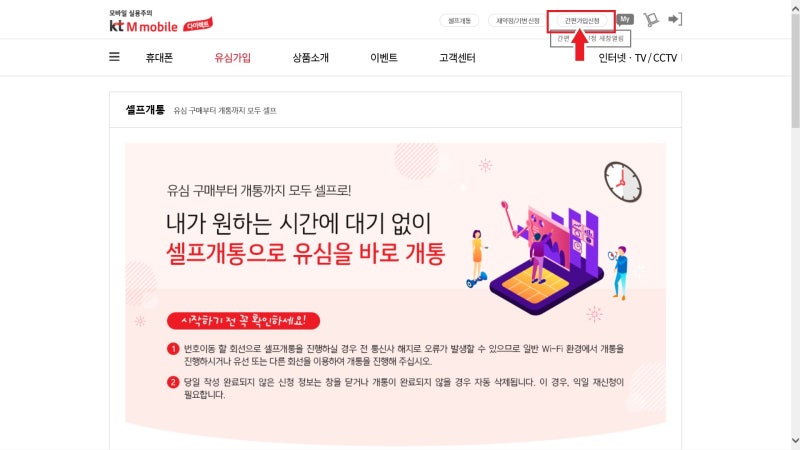Image resolution: width=800 pixels, height=450 pixels.
Task: Click the red 시작하기 전 꼭 확인하세요 badge
Action: tap(243, 320)
